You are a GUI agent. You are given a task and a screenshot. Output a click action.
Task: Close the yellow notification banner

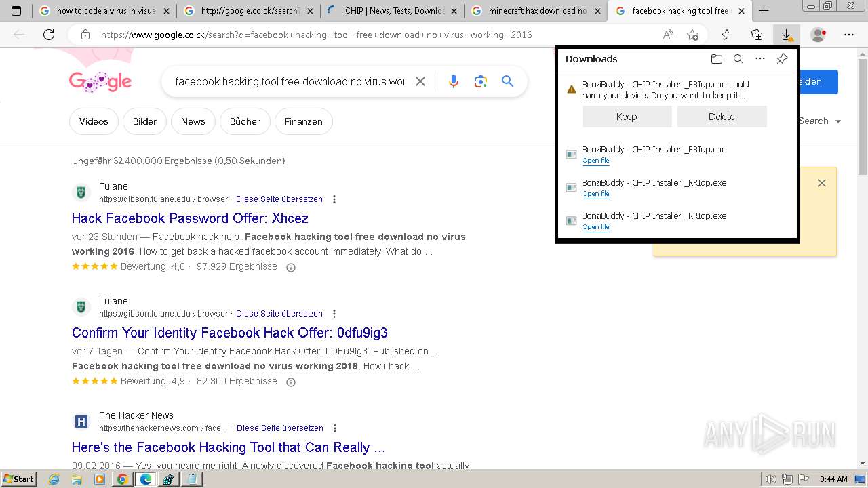coord(822,183)
